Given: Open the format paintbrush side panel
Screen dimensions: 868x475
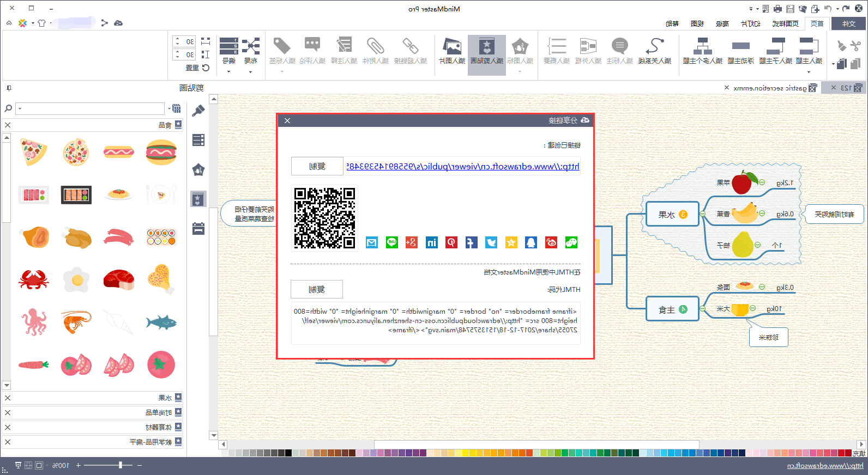Looking at the screenshot, I should pyautogui.click(x=198, y=111).
